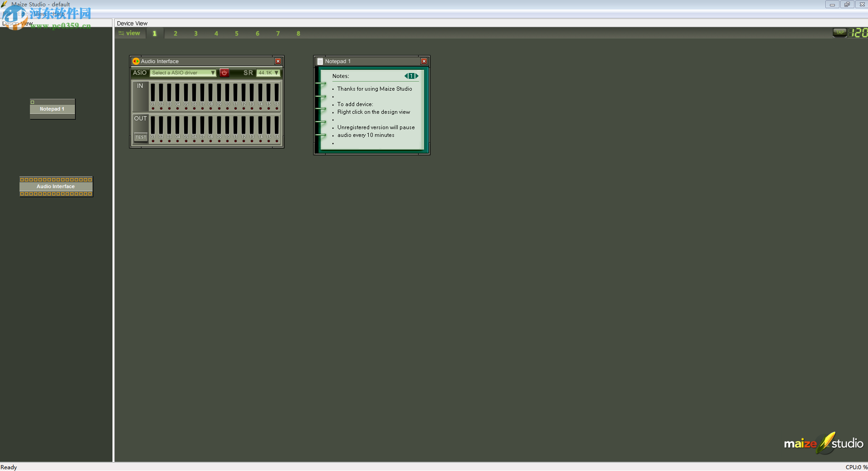
Task: Click 'Right click on the design view' line
Action: click(374, 112)
